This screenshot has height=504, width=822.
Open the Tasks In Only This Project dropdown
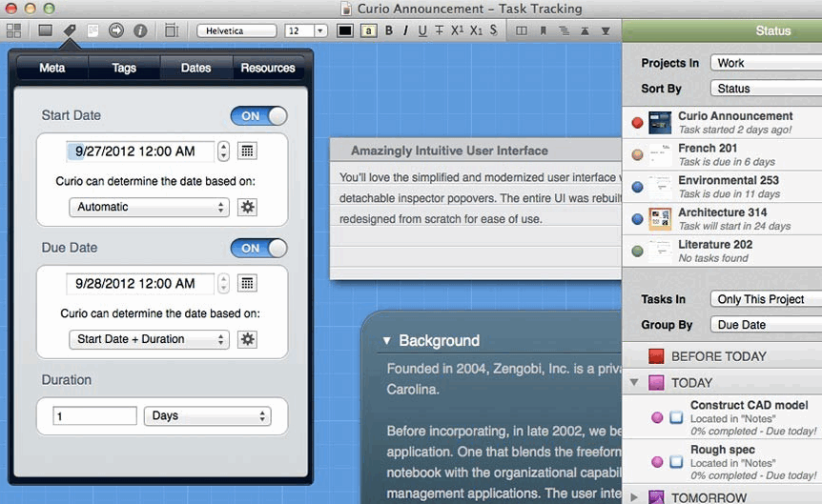click(x=766, y=299)
